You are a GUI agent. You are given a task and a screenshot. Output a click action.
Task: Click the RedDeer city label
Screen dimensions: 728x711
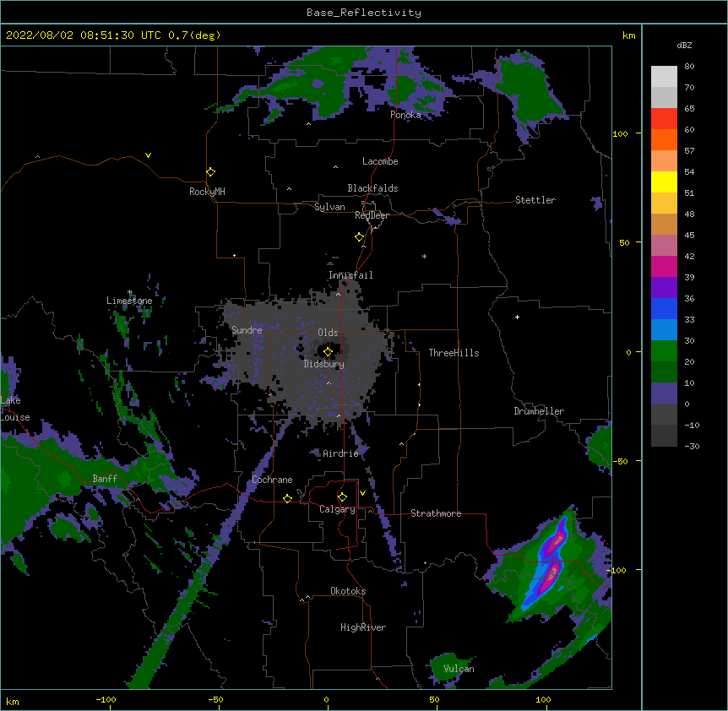point(372,215)
